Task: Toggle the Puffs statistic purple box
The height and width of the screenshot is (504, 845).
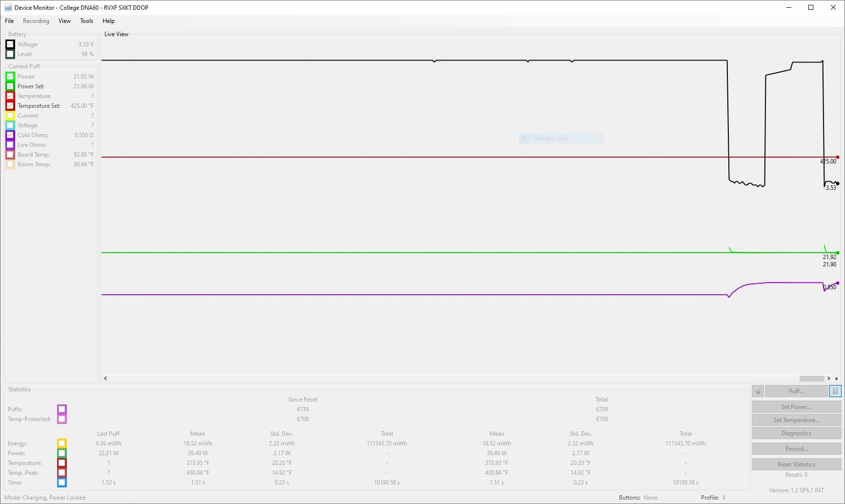Action: tap(62, 409)
